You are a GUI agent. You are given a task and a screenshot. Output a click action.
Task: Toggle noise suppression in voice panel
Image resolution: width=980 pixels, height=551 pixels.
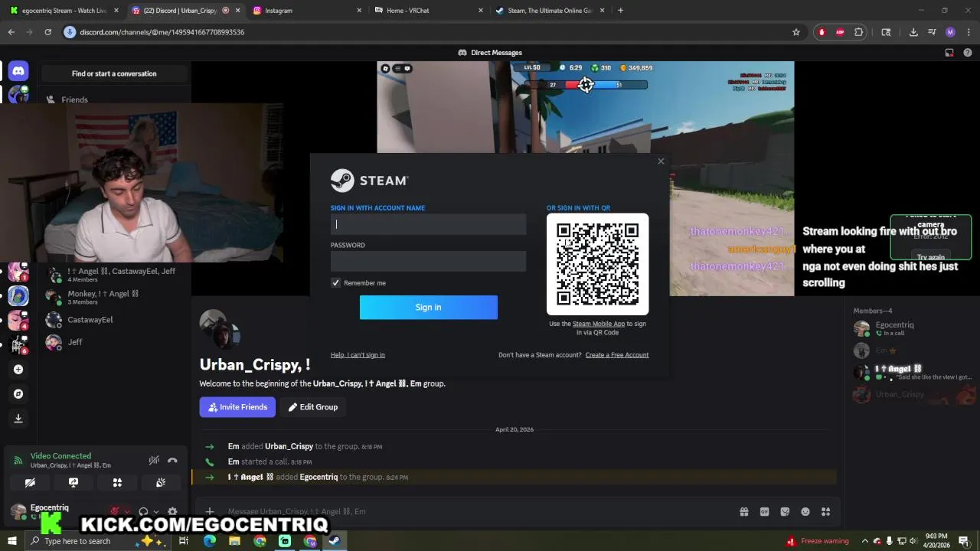[154, 461]
